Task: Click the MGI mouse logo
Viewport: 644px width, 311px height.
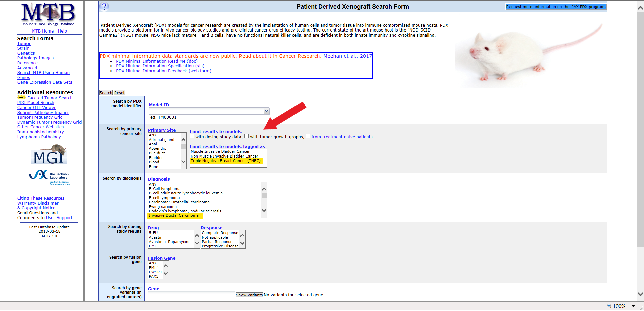Action: point(49,155)
